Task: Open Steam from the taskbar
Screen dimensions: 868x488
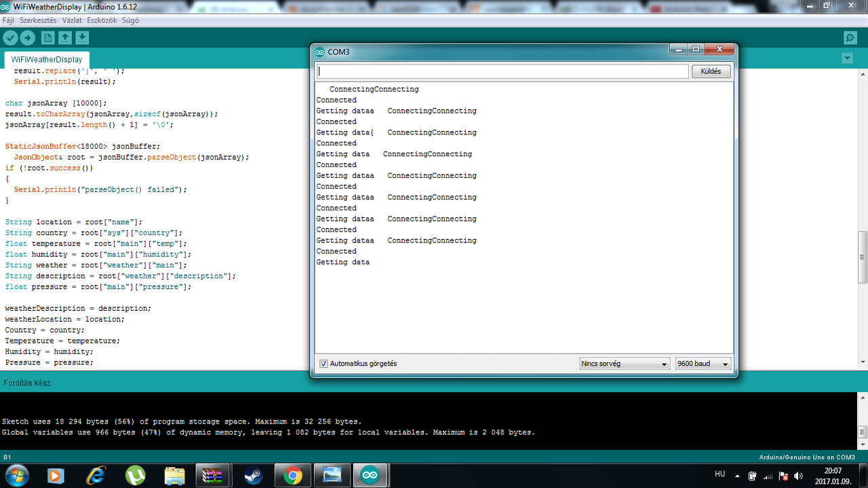Action: (x=254, y=475)
